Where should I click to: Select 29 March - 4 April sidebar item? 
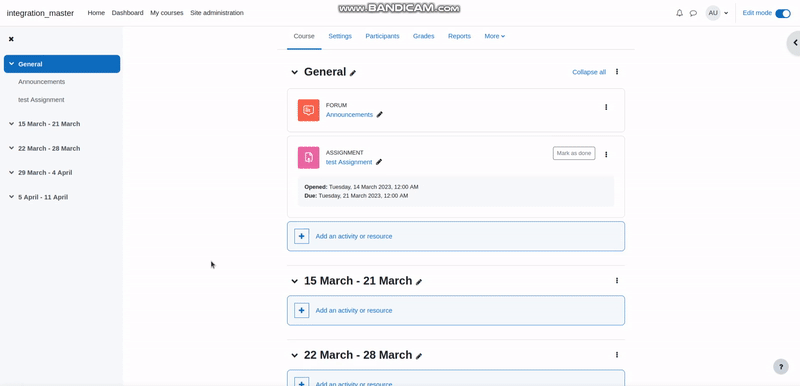(45, 172)
